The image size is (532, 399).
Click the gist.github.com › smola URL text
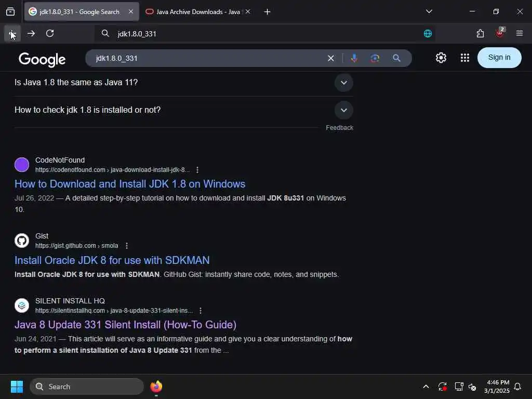[77, 246]
